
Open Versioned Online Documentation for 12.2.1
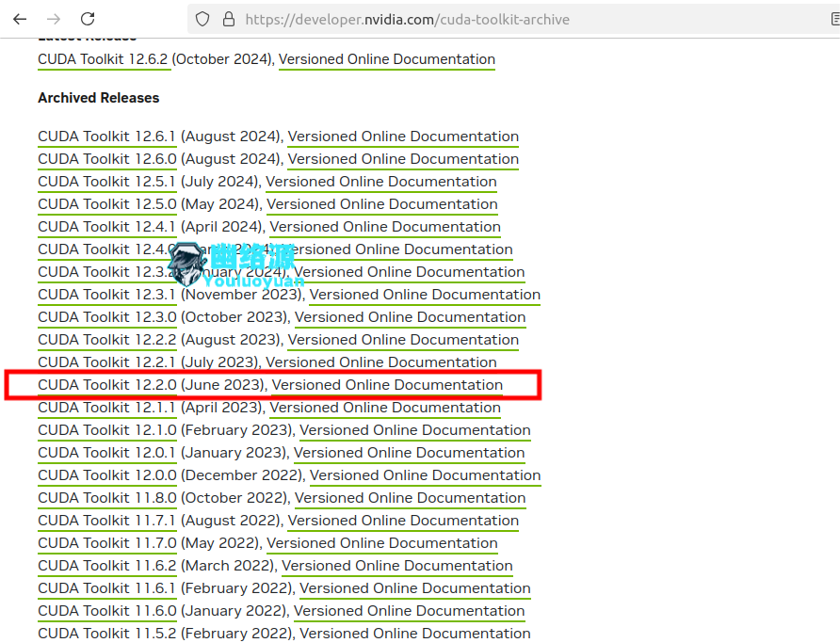point(381,362)
